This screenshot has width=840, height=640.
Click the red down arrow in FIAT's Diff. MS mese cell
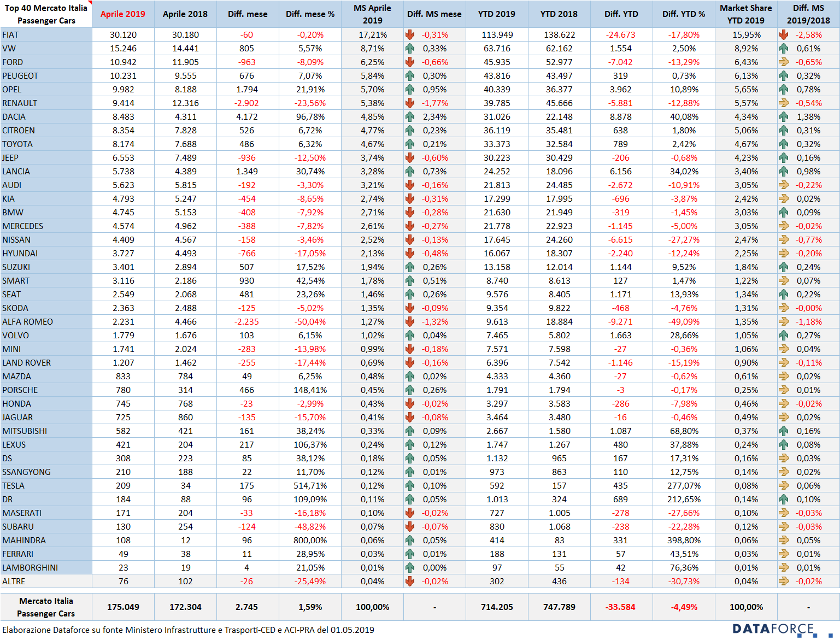(x=410, y=34)
